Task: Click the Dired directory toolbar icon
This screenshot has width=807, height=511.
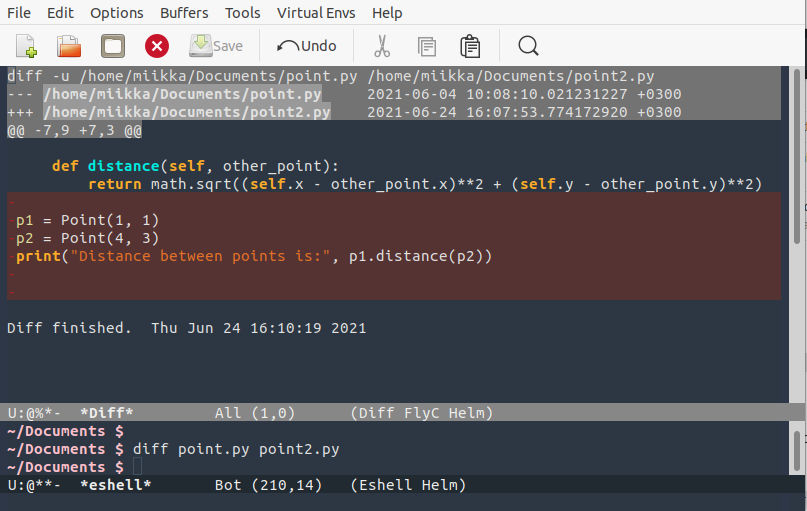Action: click(113, 46)
